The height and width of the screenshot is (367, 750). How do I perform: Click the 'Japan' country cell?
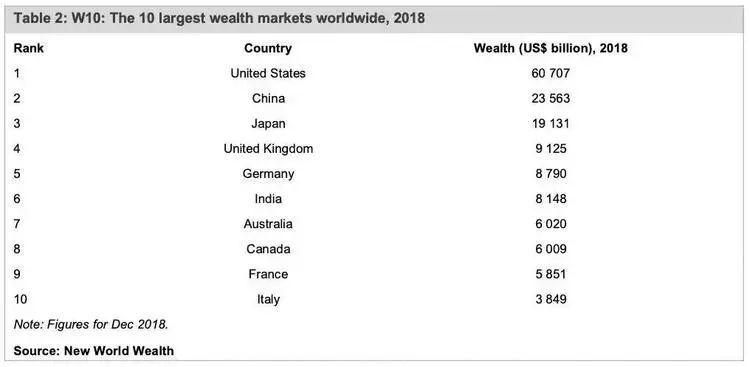(x=268, y=123)
